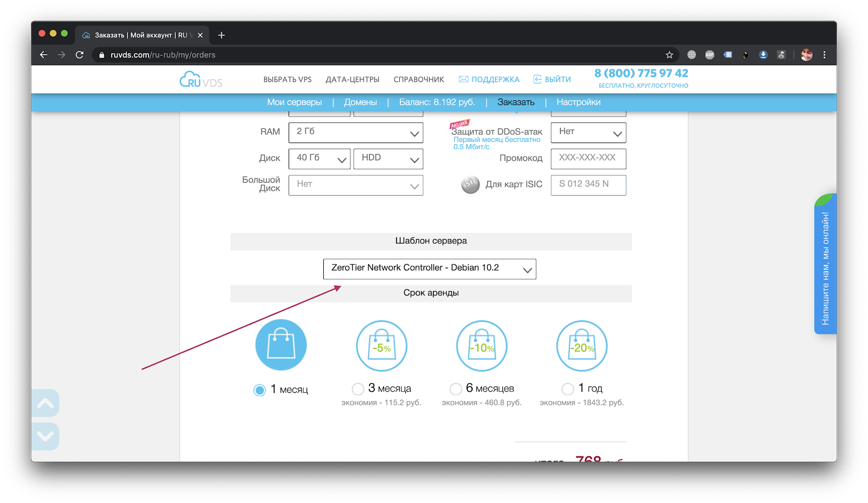Screen dimensions: 868x503
Task: Reload the page with the refresh icon
Action: [80, 55]
